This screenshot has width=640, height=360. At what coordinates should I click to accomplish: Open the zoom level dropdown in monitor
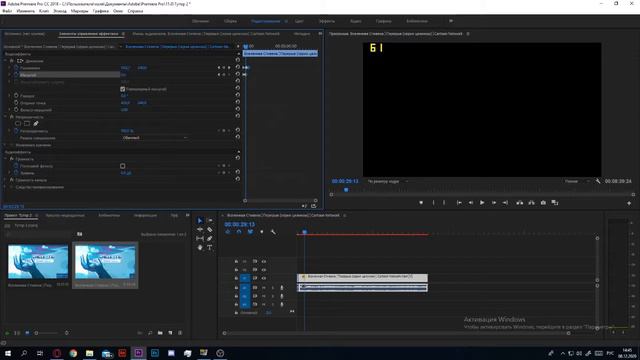tap(388, 181)
